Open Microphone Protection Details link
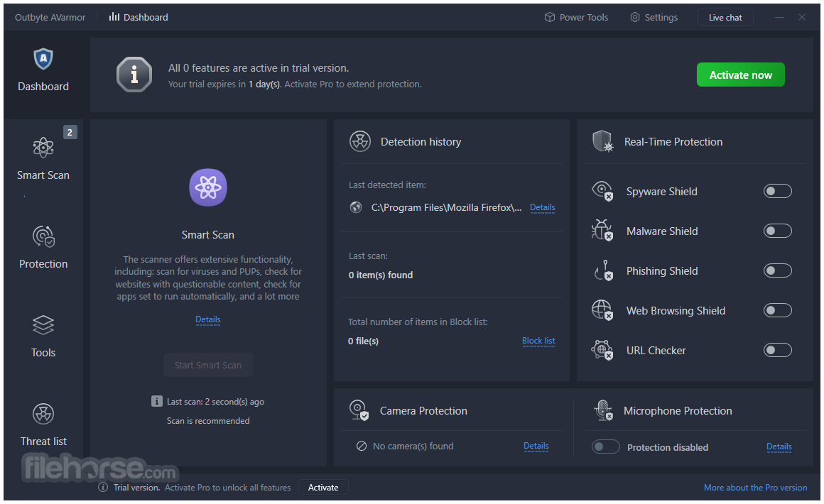Screen dimensions: 824x504 tap(779, 447)
